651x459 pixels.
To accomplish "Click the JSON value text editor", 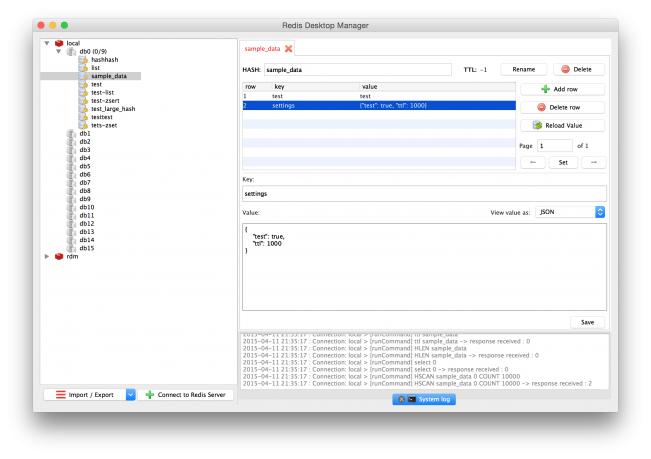I will 424,267.
